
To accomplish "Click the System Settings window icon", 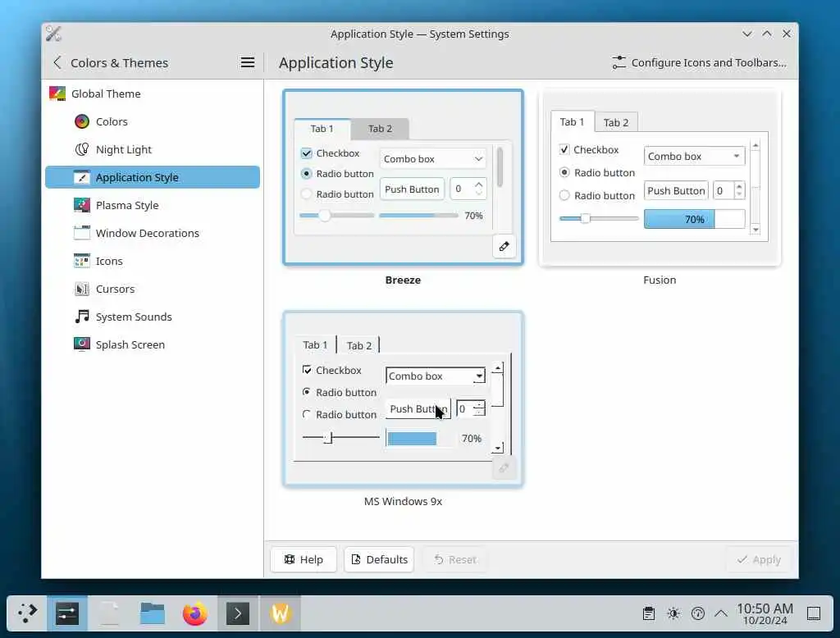I will [x=53, y=34].
